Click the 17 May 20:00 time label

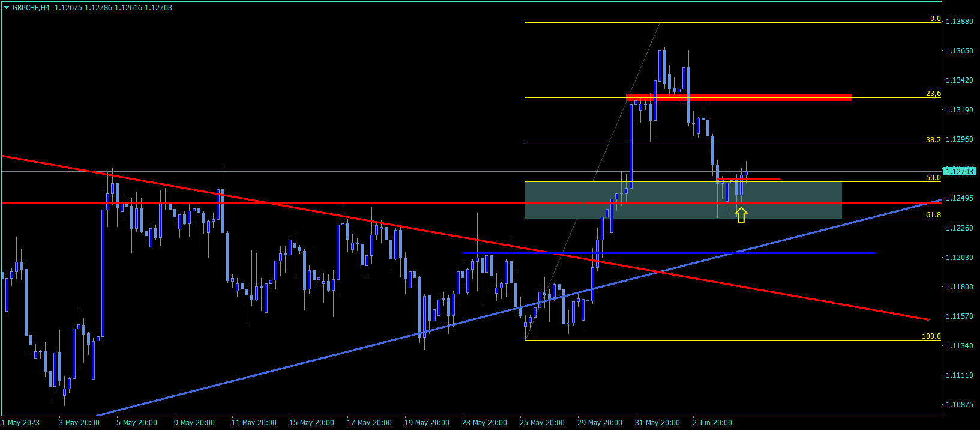pyautogui.click(x=369, y=423)
